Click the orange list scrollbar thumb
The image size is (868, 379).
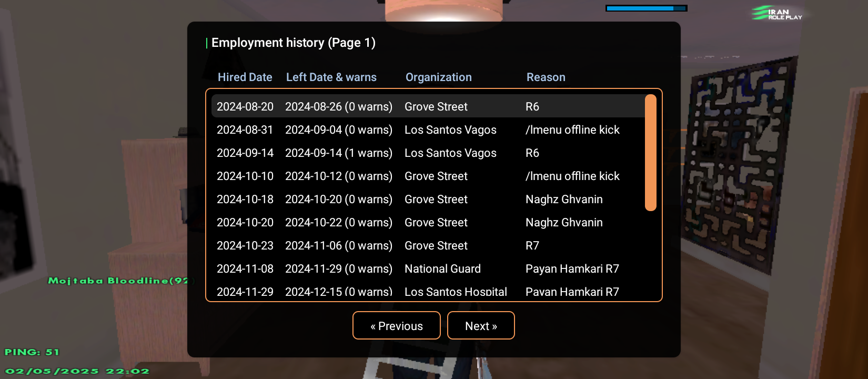(x=651, y=153)
